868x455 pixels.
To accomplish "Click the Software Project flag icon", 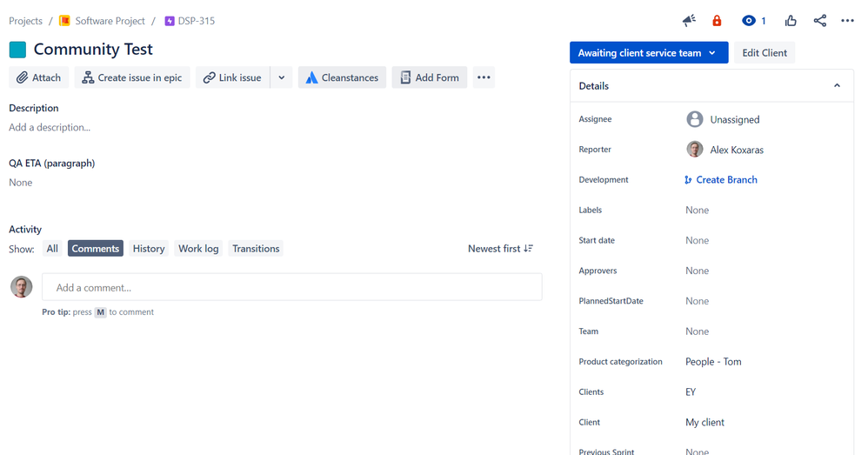I will (x=64, y=21).
